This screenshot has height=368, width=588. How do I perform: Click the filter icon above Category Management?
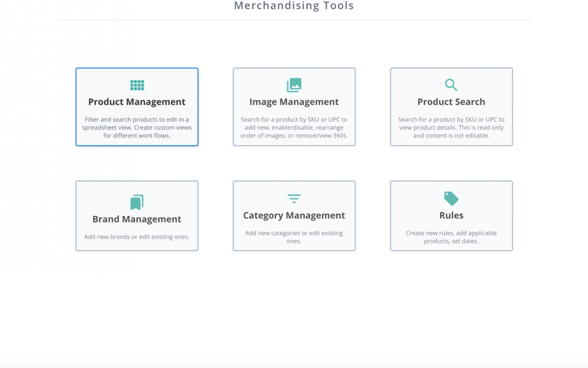click(x=294, y=198)
